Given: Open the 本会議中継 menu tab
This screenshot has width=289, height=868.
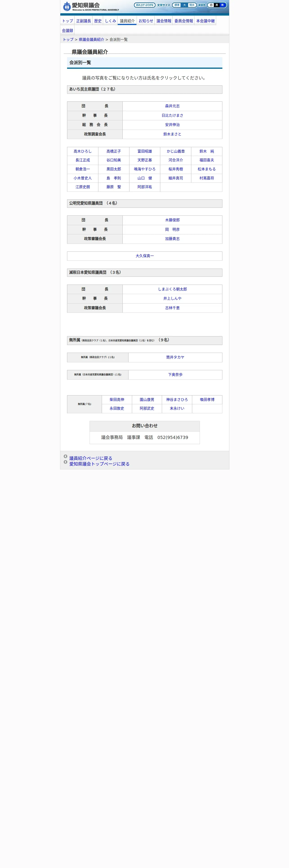Looking at the screenshot, I should pyautogui.click(x=205, y=21).
